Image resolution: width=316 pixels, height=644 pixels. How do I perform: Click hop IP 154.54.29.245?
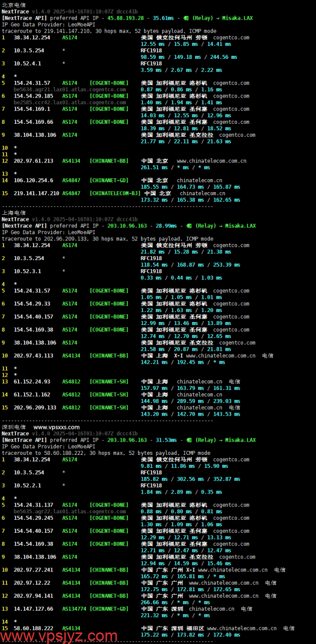[x=33, y=518]
